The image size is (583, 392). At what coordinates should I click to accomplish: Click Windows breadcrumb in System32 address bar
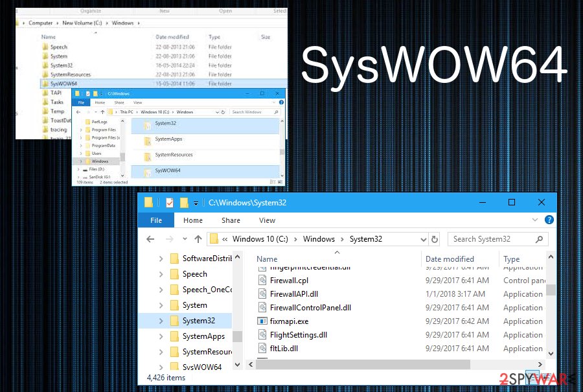pos(319,239)
